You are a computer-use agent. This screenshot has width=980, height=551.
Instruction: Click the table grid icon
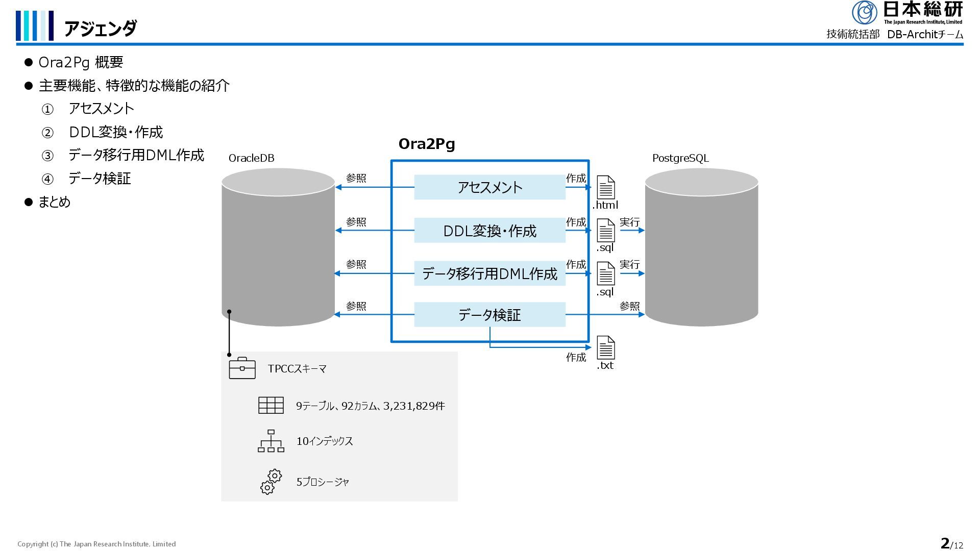pos(271,405)
